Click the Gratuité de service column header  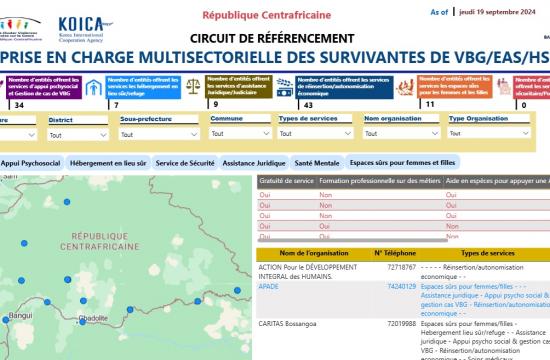287,181
